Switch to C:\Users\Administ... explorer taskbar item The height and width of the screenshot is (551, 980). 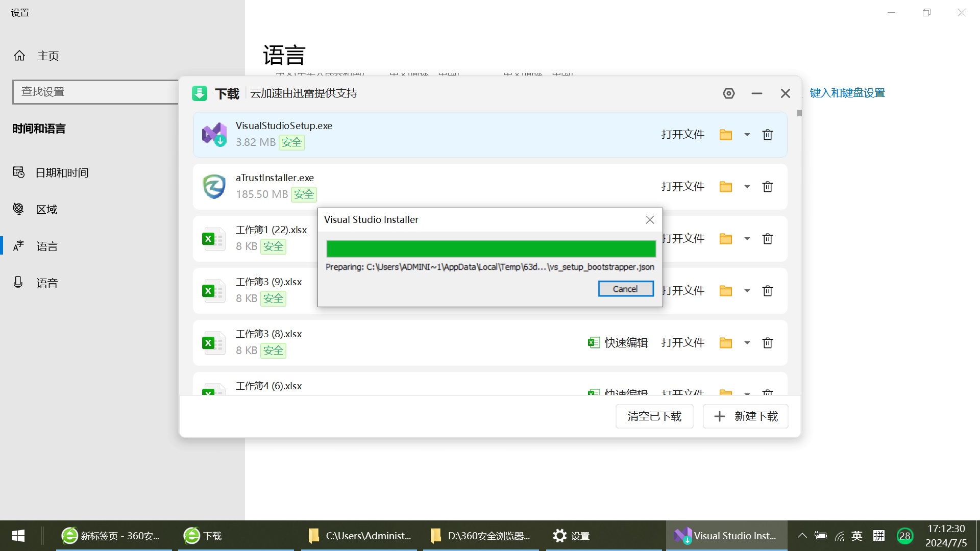(359, 536)
